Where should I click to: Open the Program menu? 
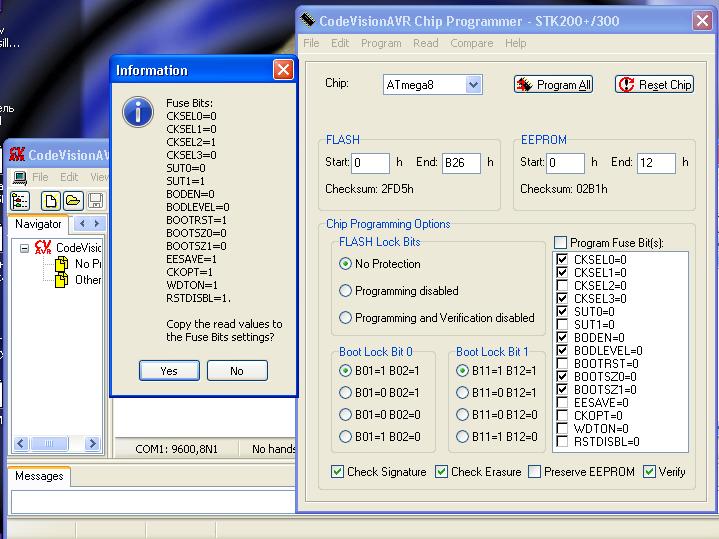pyautogui.click(x=380, y=43)
